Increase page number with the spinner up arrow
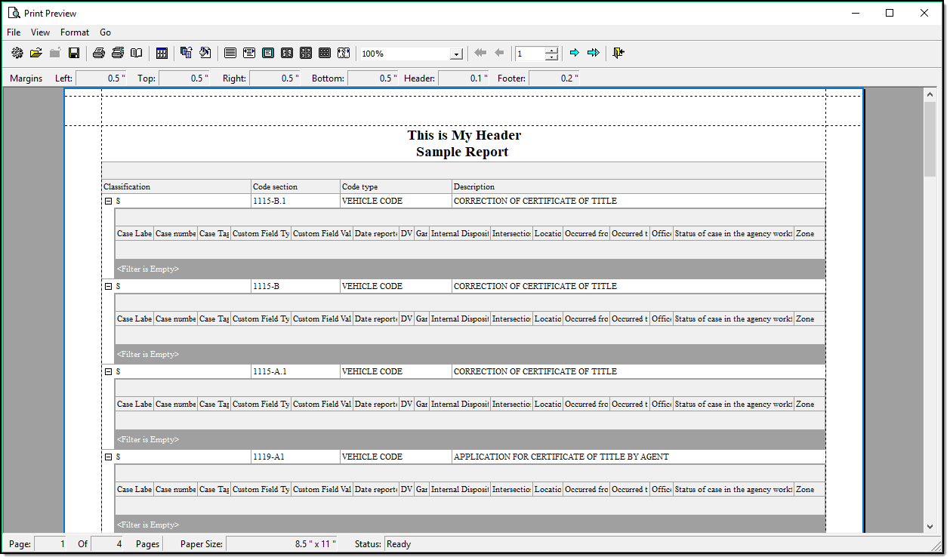Image resolution: width=950 pixels, height=560 pixels. [552, 50]
